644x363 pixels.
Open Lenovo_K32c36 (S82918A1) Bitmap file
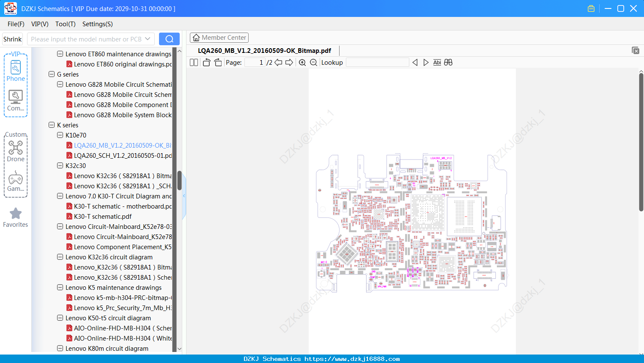point(123,267)
